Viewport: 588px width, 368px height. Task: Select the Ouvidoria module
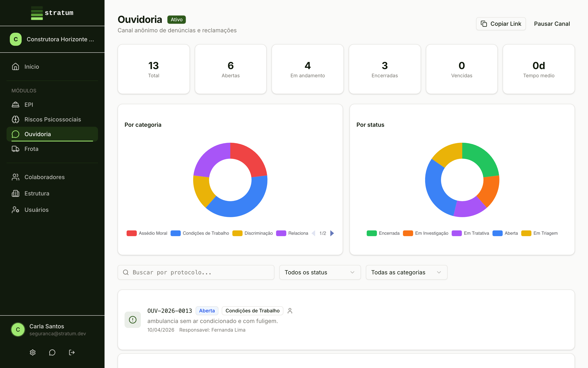point(52,134)
